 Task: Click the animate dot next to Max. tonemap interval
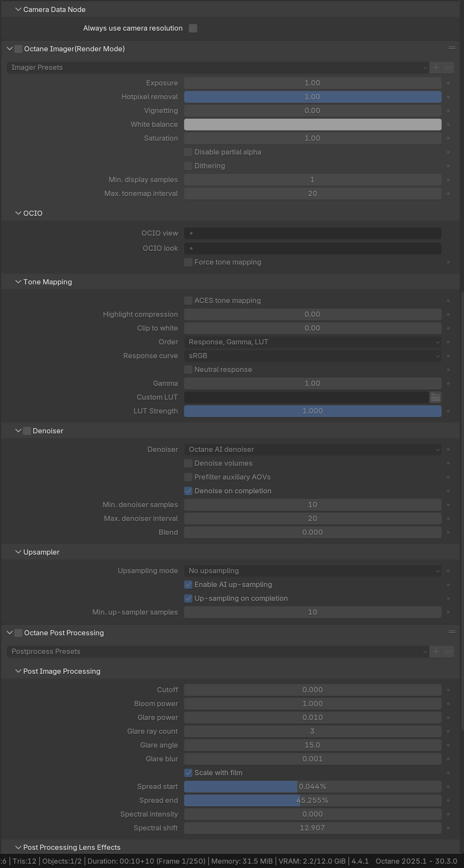(448, 193)
